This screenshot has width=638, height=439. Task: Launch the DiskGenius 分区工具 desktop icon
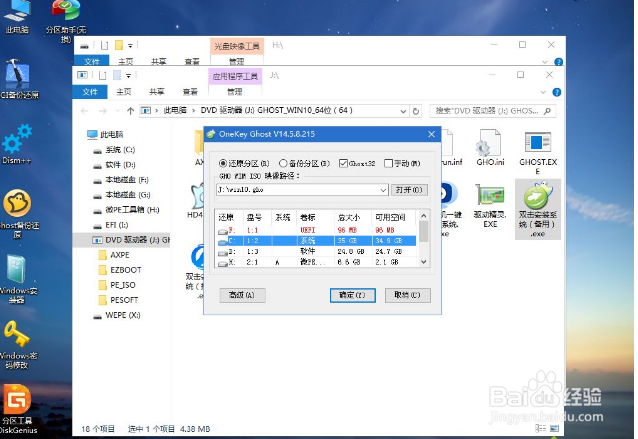pos(18,409)
